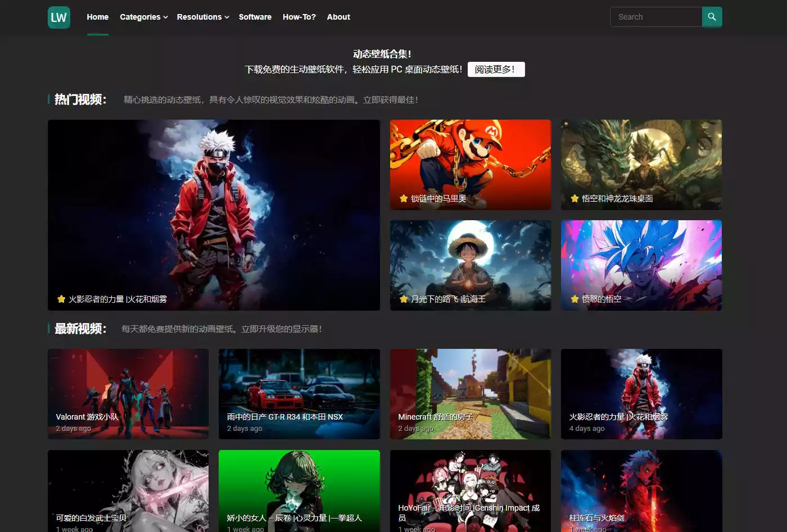Open the angry Goku blue hair thumbnail
This screenshot has width=787, height=532.
[x=641, y=265]
